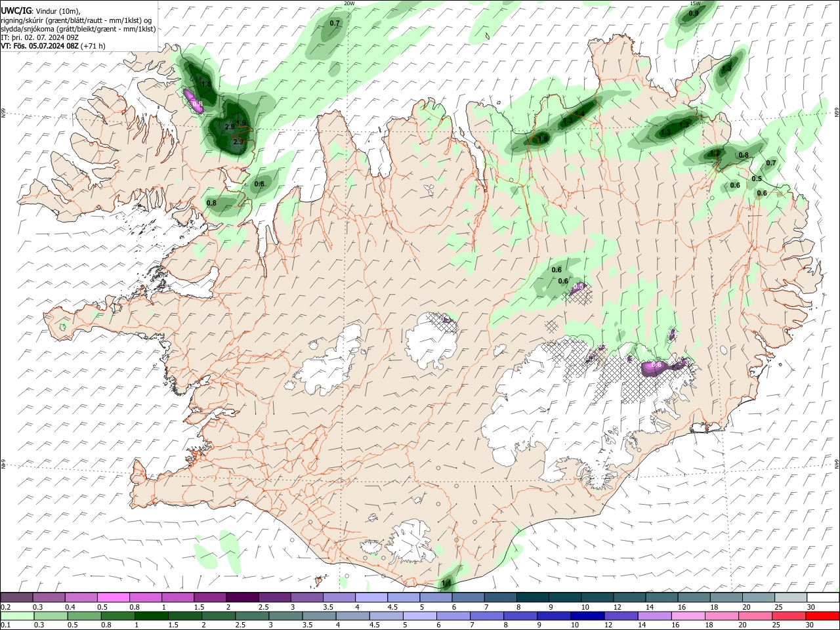Select the dark teal snow swatch starting at 8
The image size is (840, 630).
pos(532,598)
